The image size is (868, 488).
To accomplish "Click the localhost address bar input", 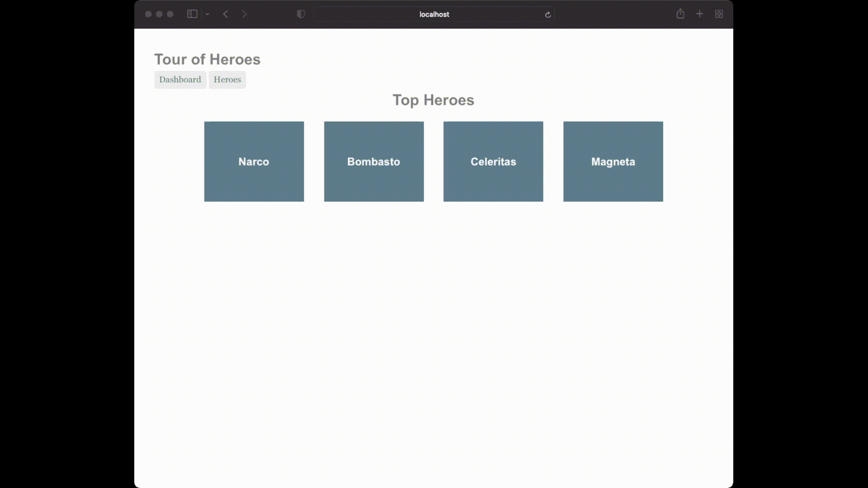I will point(434,14).
